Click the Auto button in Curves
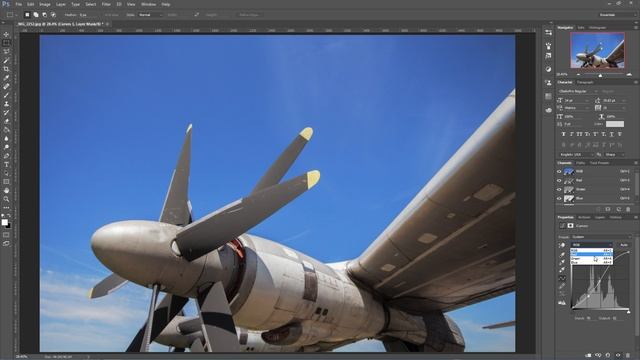 (x=624, y=245)
